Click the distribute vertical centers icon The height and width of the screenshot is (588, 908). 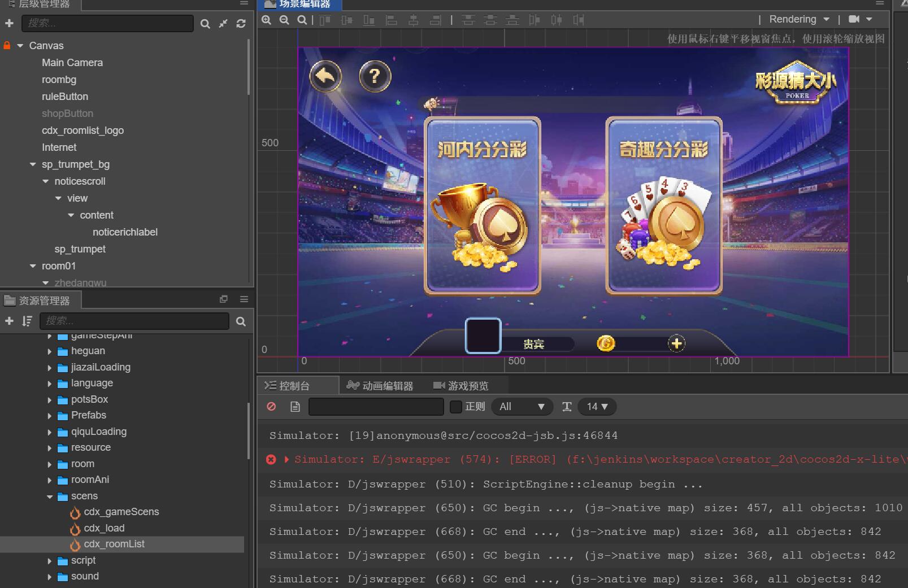[490, 20]
